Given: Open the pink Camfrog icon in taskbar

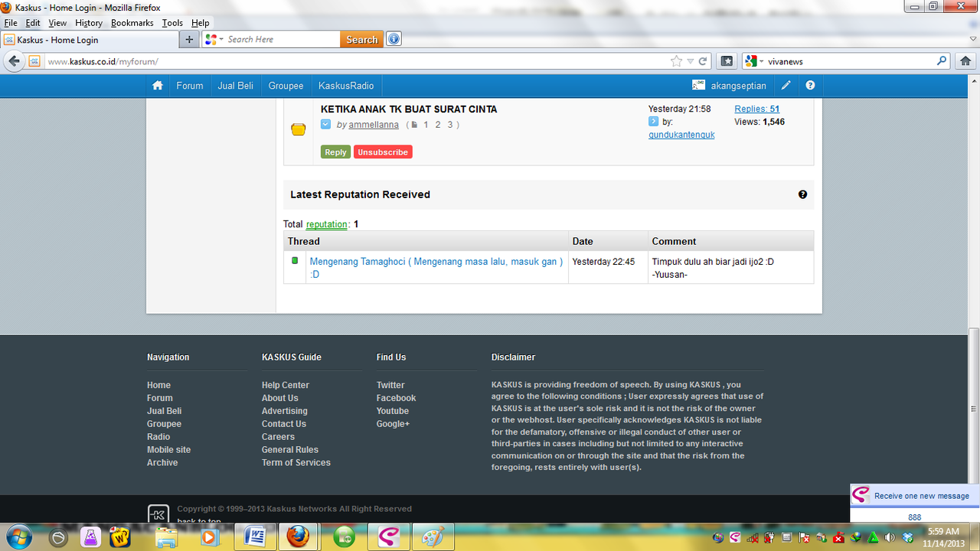Looking at the screenshot, I should 389,537.
